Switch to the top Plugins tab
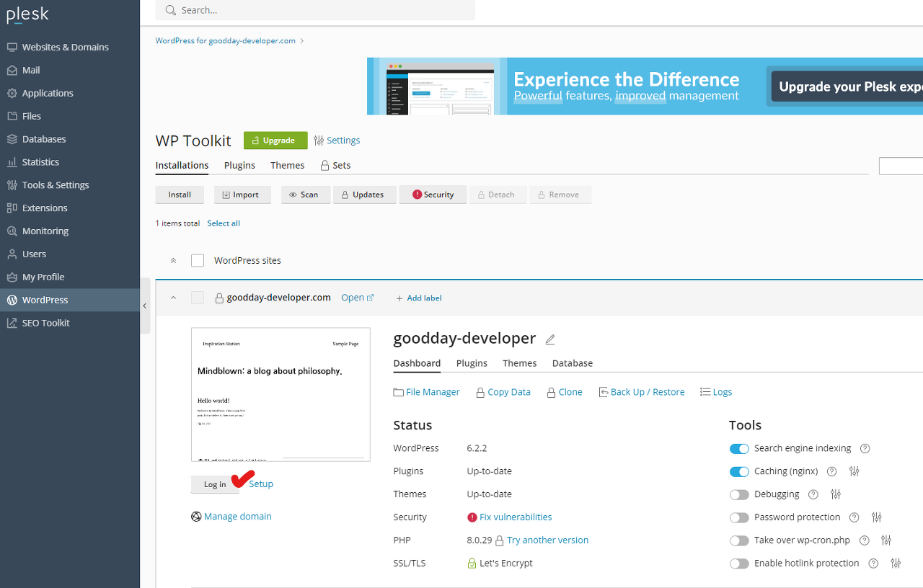The height and width of the screenshot is (588, 923). tap(239, 165)
